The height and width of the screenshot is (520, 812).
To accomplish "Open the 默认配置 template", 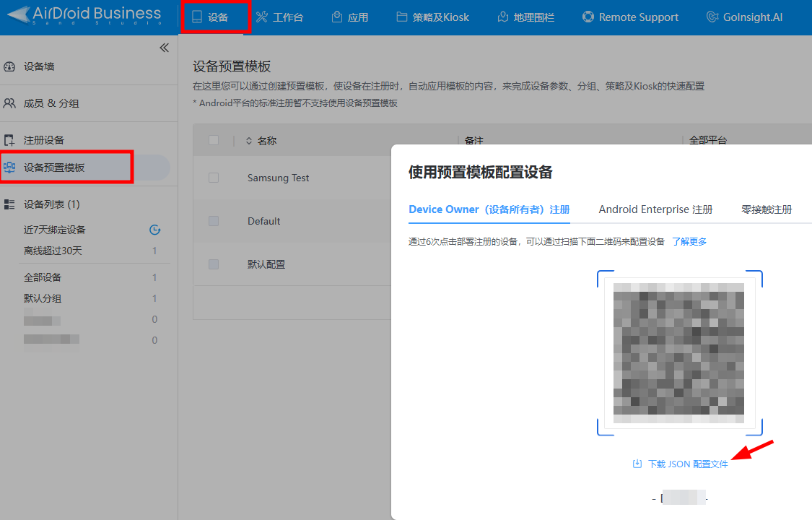I will click(x=266, y=264).
